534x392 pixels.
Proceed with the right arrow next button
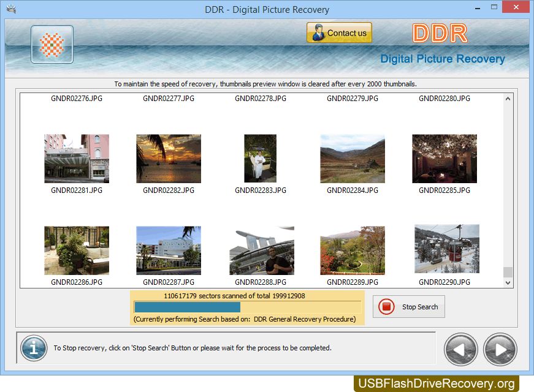coord(500,350)
